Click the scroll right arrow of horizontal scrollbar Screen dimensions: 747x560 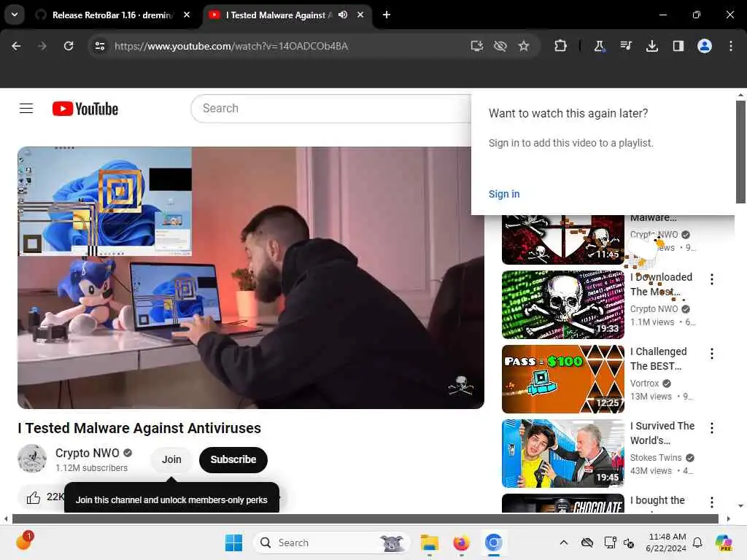[729, 518]
